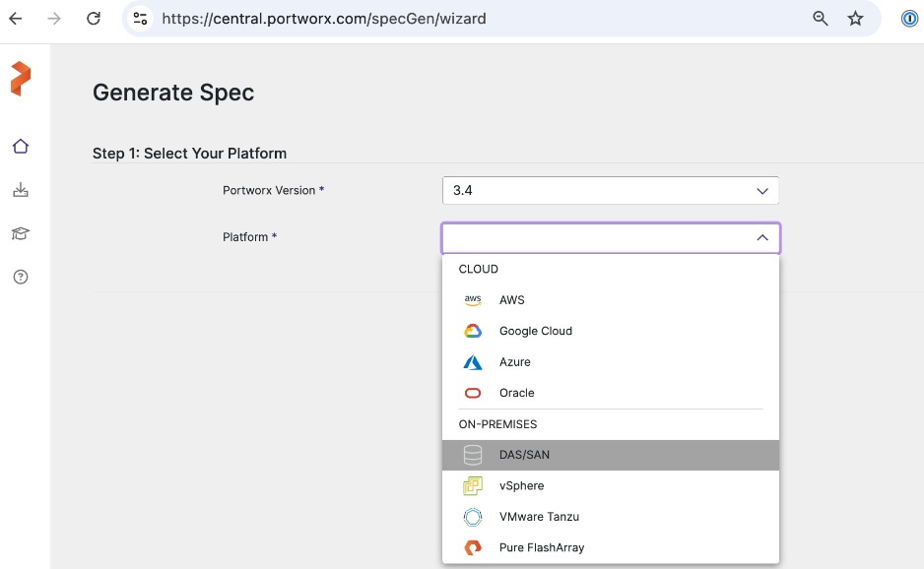Collapse the Platform dropdown chevron
Viewport: 924px width, 569px height.
coord(761,237)
